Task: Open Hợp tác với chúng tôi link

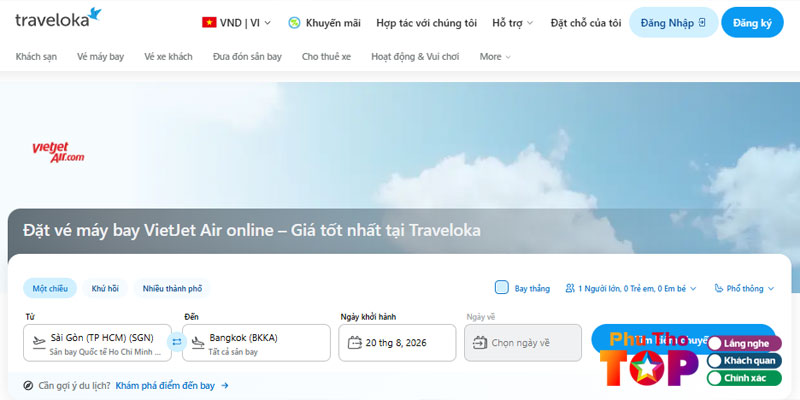Action: [427, 22]
